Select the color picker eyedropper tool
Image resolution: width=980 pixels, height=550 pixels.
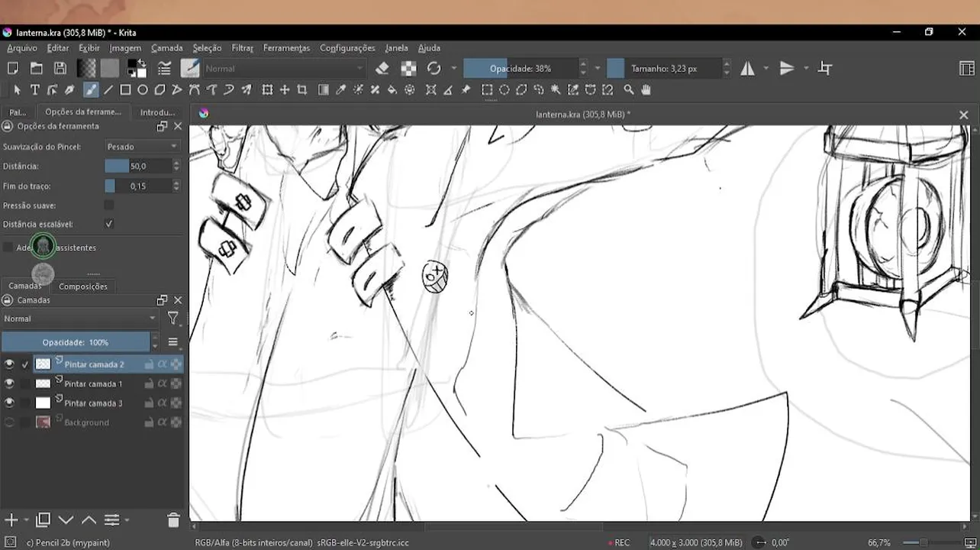click(341, 90)
